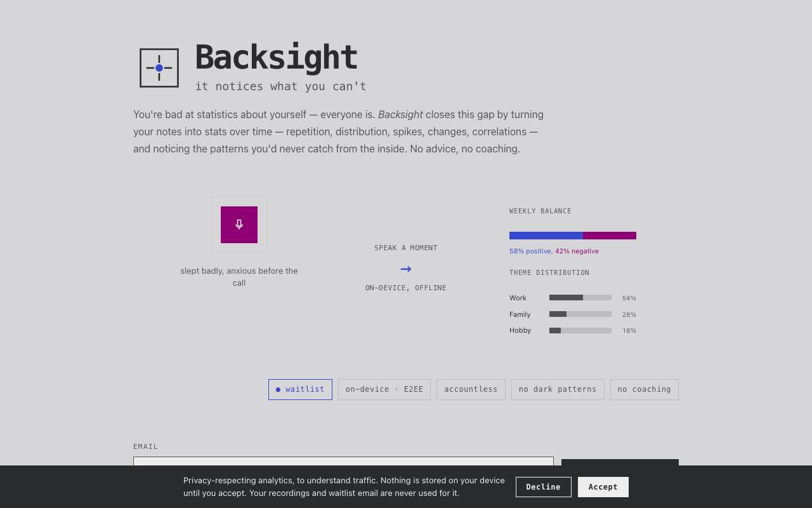
Task: Click the 18% value for Hobby
Action: 629,330
